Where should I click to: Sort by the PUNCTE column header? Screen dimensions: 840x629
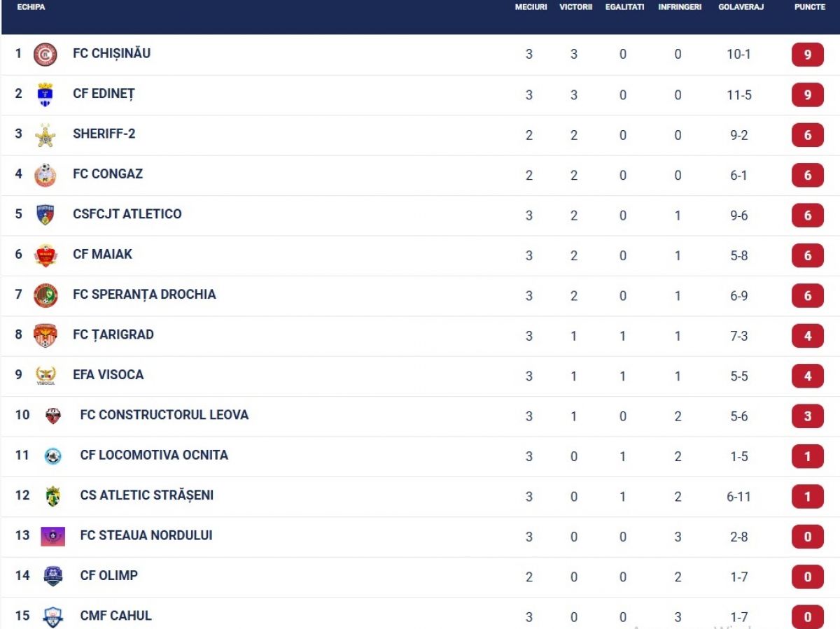810,7
